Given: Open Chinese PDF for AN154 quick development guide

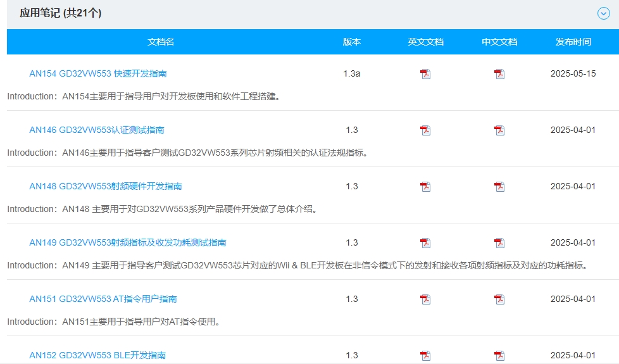Looking at the screenshot, I should click(x=499, y=74).
